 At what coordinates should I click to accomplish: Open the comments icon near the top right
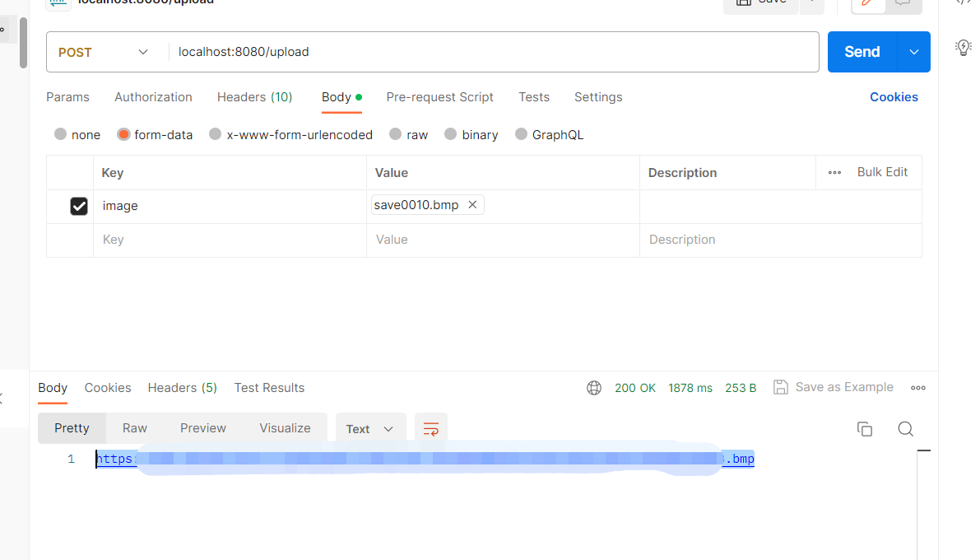(903, 2)
